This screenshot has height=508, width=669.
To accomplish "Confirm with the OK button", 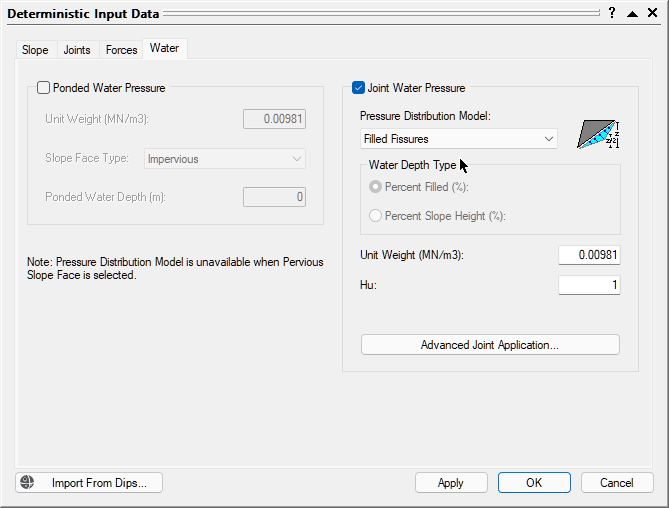I will (534, 483).
